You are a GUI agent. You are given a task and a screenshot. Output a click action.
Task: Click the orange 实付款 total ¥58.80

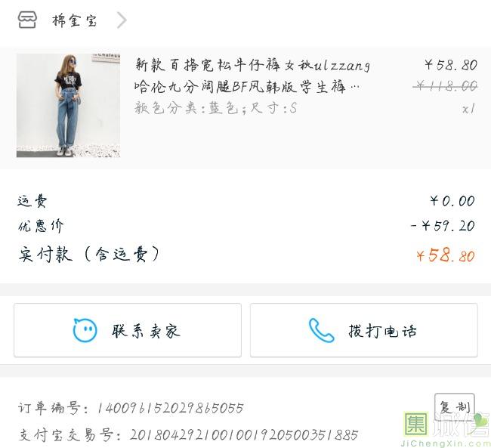coord(446,255)
